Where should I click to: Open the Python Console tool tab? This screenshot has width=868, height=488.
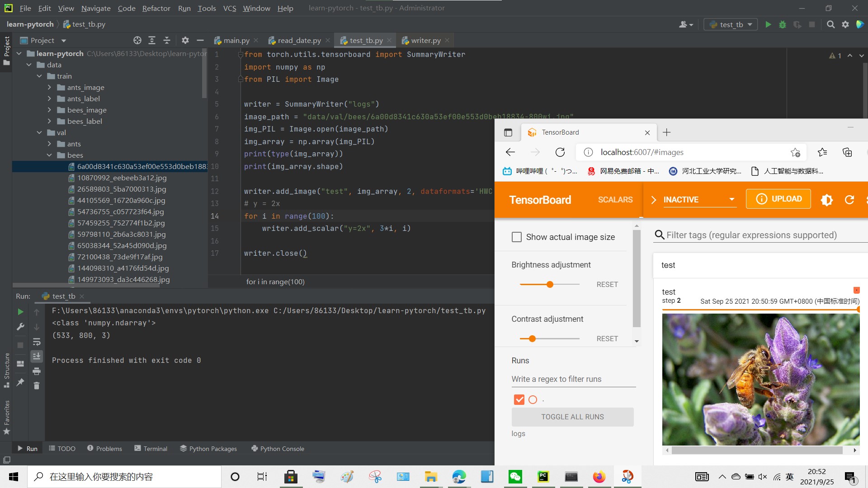click(278, 448)
